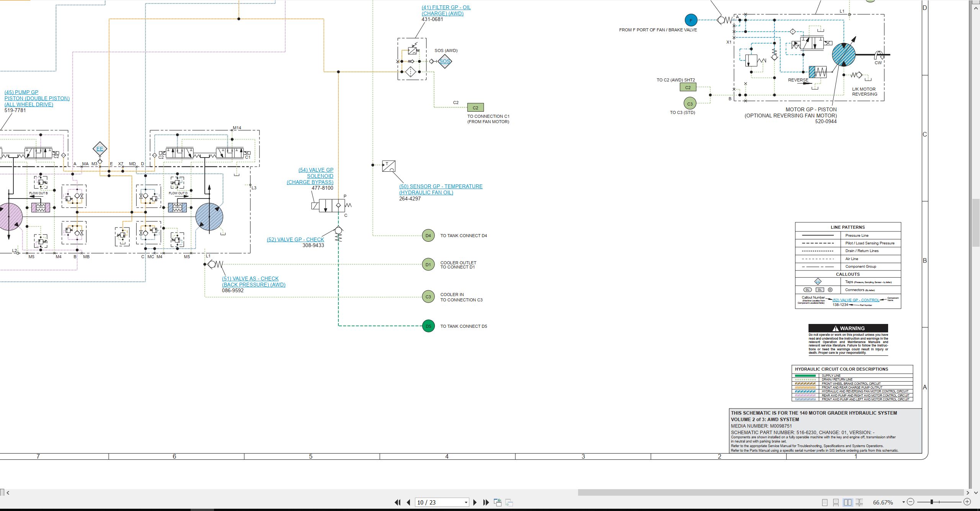The height and width of the screenshot is (511, 980).
Task: Go to the previous page
Action: tap(408, 502)
